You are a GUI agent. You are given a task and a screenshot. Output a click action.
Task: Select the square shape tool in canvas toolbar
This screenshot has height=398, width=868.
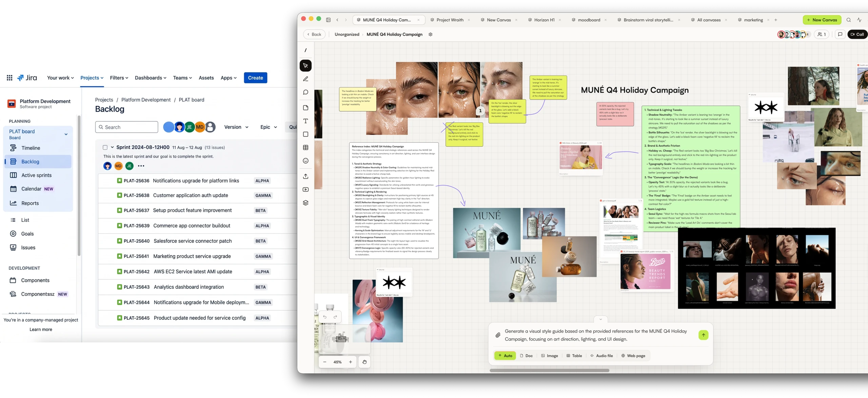(x=305, y=134)
